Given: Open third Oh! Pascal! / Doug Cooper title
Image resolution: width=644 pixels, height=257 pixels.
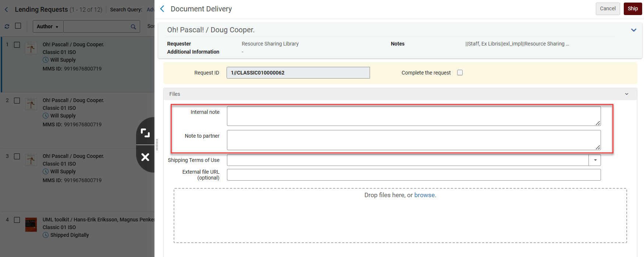Looking at the screenshot, I should pos(73,156).
